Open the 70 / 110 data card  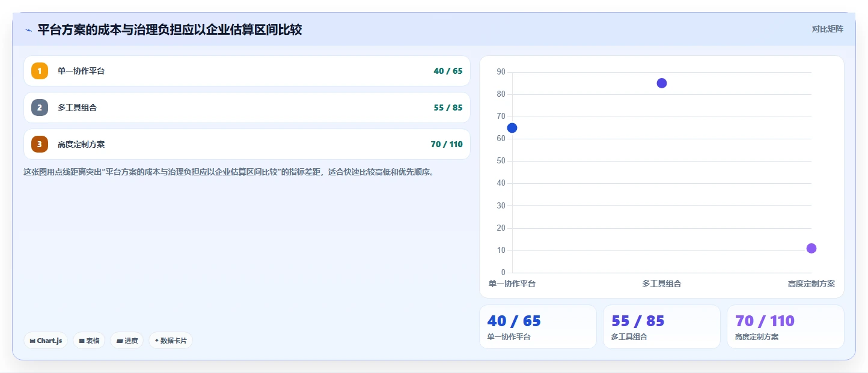[x=786, y=327]
